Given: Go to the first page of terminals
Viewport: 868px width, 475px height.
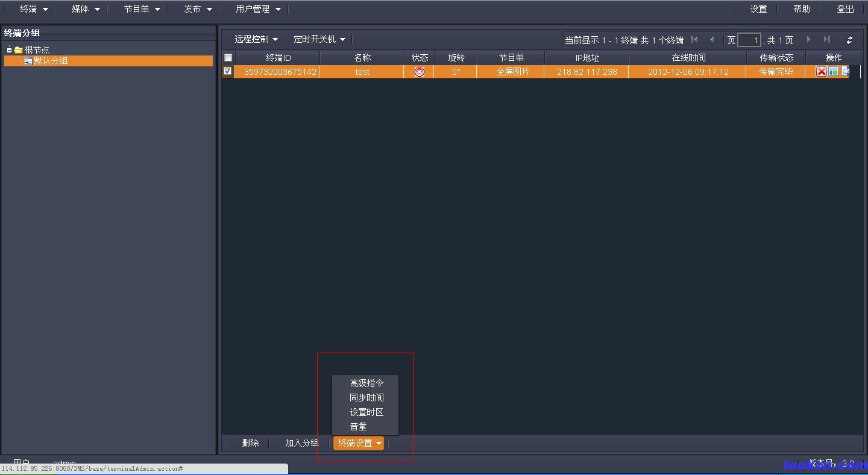Looking at the screenshot, I should tap(694, 40).
